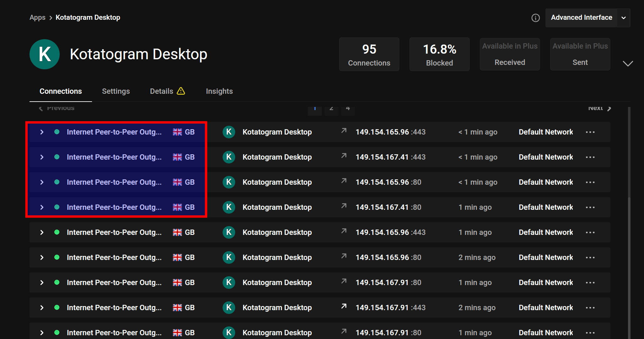Screen dimensions: 644x339
Task: Click the 16.8% Blocked stat card
Action: (x=439, y=54)
